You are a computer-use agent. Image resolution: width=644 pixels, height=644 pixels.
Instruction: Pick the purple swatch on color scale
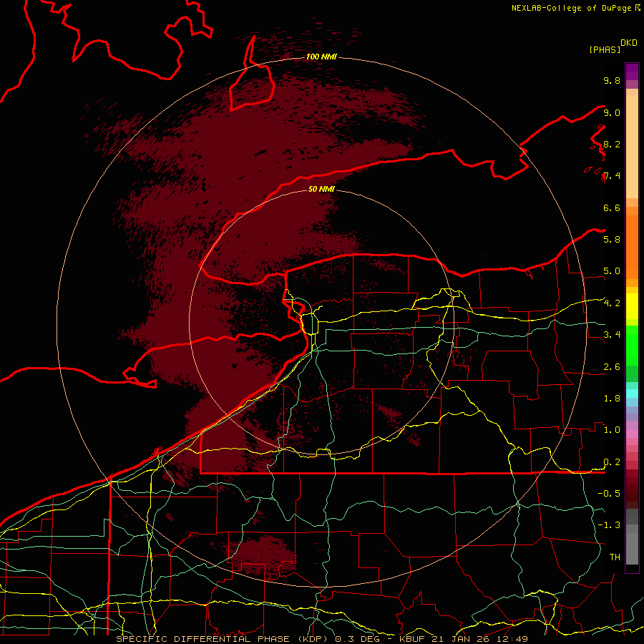click(x=632, y=72)
